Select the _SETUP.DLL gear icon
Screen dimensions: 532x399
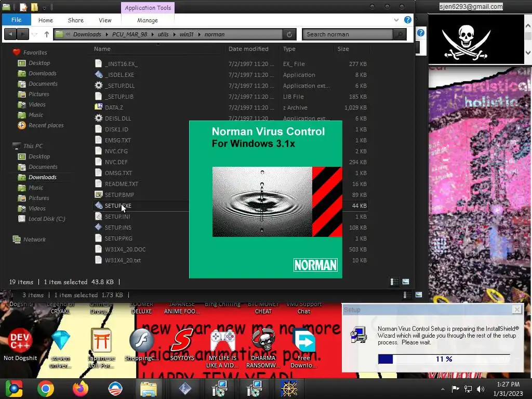click(x=98, y=86)
